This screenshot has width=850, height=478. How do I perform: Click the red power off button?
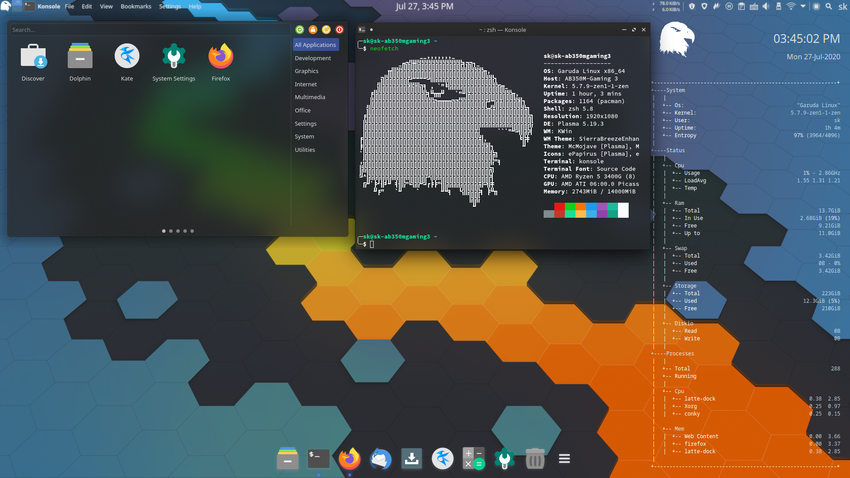coord(339,30)
